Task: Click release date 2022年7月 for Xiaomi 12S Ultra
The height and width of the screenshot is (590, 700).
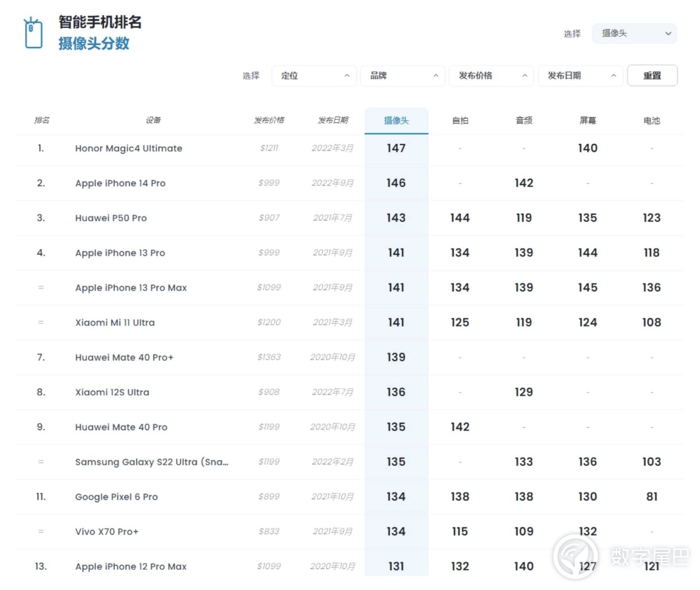Action: [x=332, y=392]
